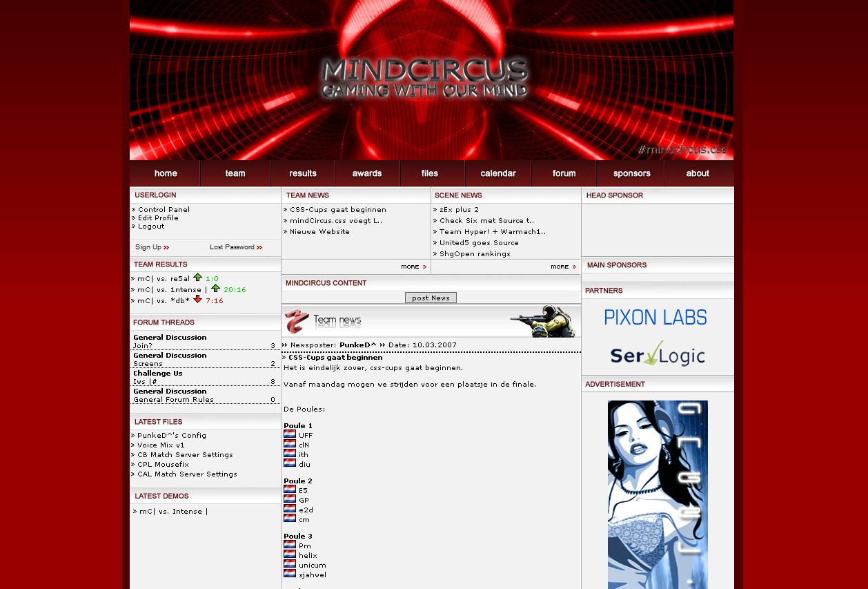The height and width of the screenshot is (589, 868).
Task: Open the sponsors navigation tab
Action: coord(631,173)
